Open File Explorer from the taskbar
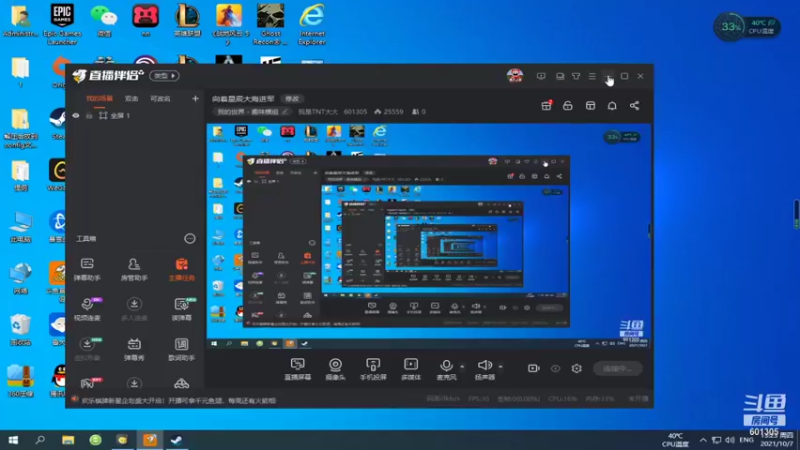The height and width of the screenshot is (450, 800). point(68,440)
